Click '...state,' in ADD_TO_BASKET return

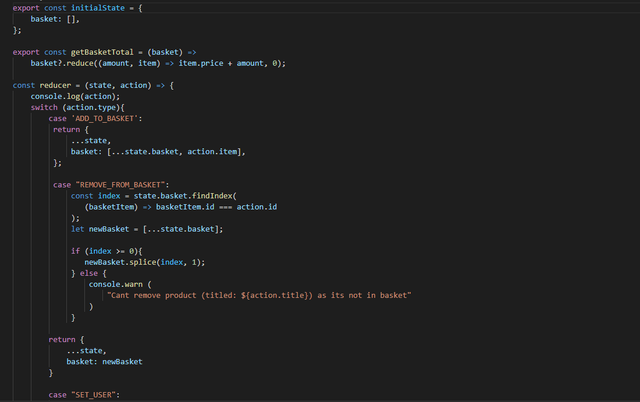click(x=91, y=140)
